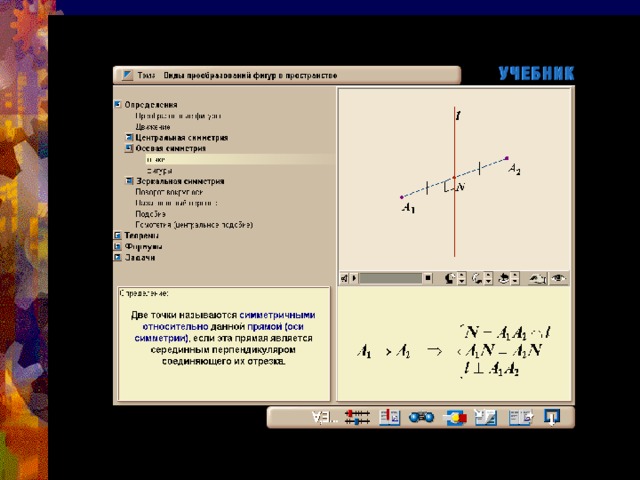
Task: Click the open book with red bookmark icon
Action: (x=389, y=417)
